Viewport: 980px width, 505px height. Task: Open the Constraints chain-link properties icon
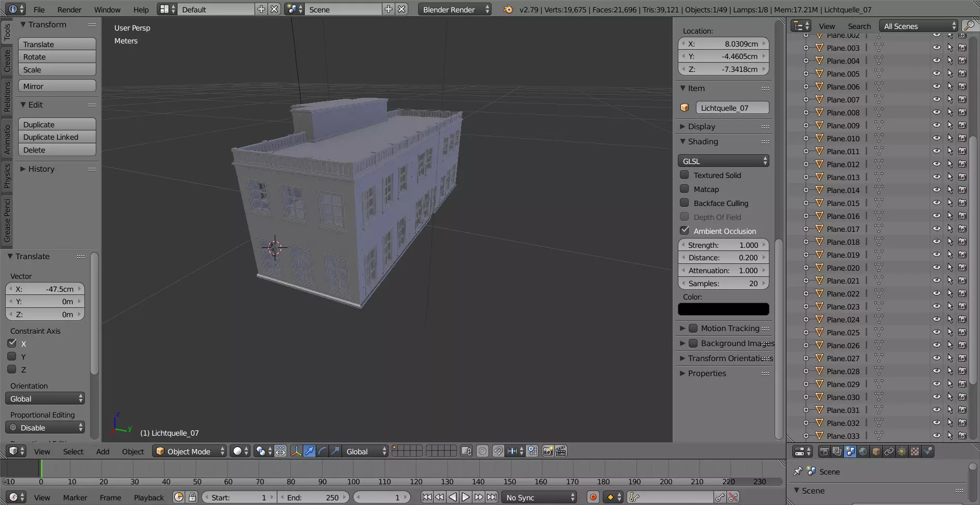(889, 452)
